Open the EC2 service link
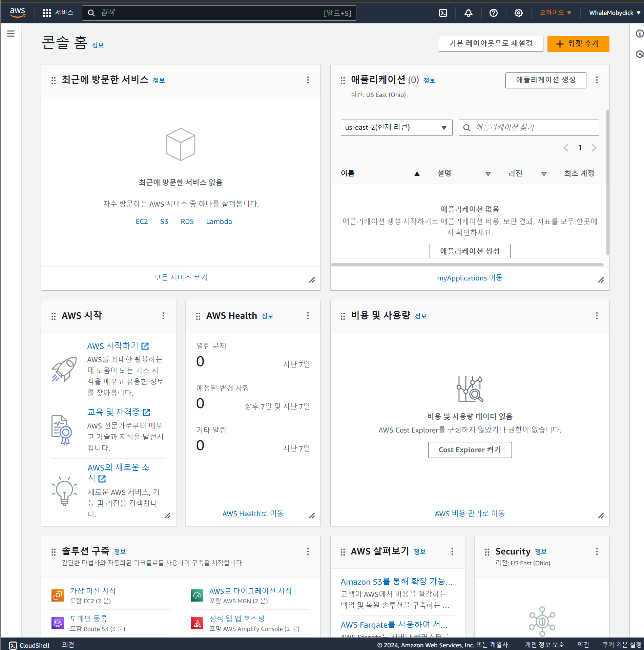 [x=142, y=222]
